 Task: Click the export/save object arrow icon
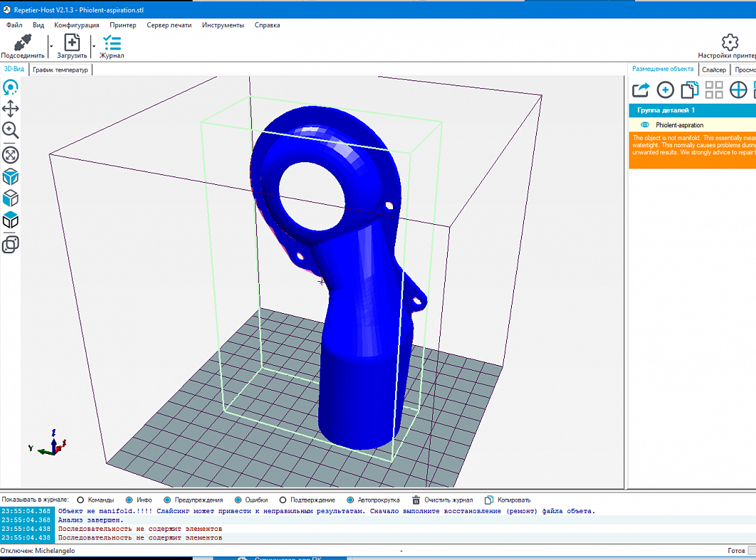pos(641,90)
